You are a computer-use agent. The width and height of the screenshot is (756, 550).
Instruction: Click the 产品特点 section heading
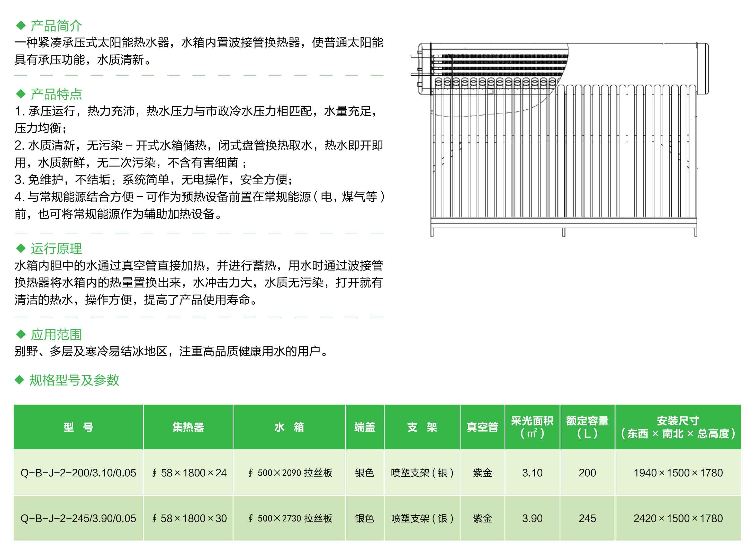coord(56,94)
